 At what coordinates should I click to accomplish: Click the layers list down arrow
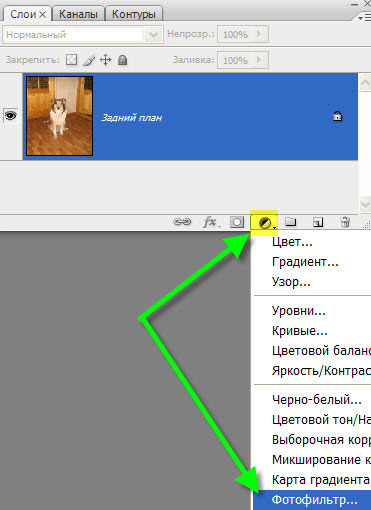coord(365,204)
